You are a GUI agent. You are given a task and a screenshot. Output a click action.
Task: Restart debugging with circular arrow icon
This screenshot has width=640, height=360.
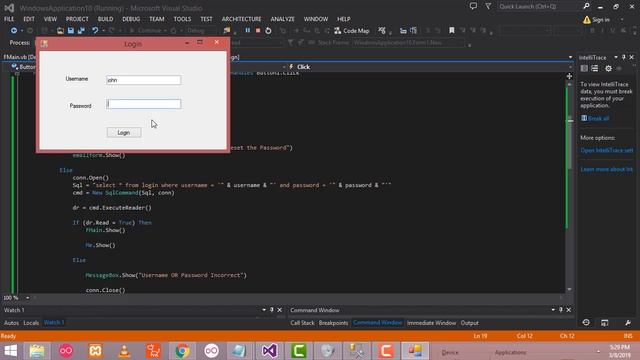(268, 31)
